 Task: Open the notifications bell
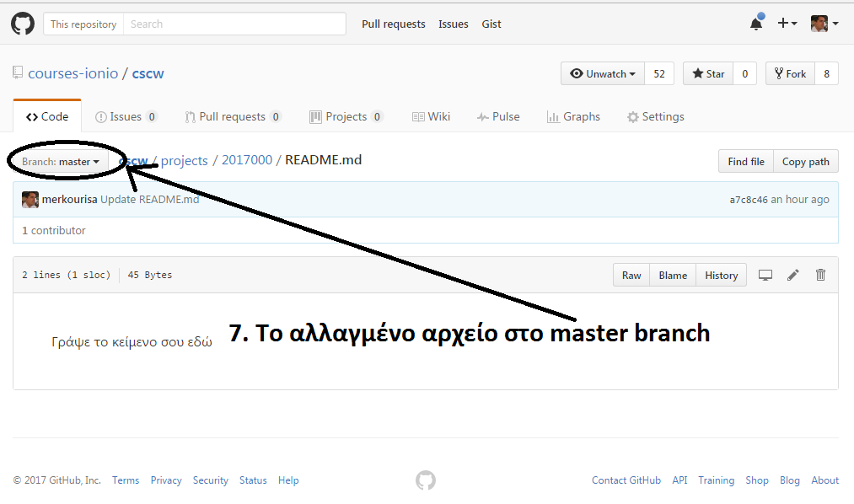[756, 24]
